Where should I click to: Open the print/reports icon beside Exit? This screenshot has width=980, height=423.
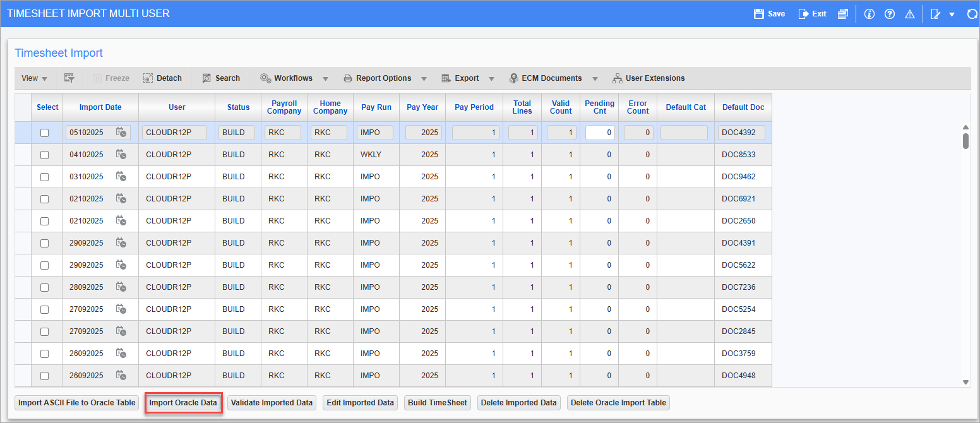point(842,13)
